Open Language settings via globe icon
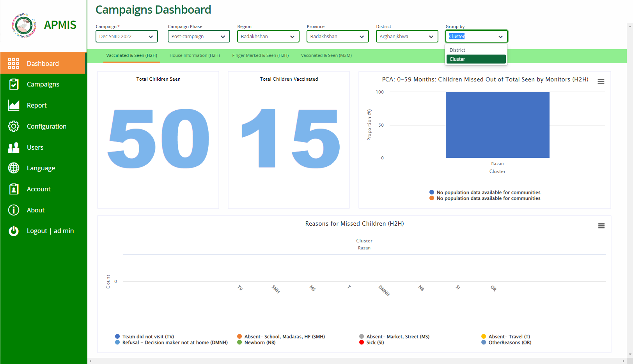 (13, 168)
